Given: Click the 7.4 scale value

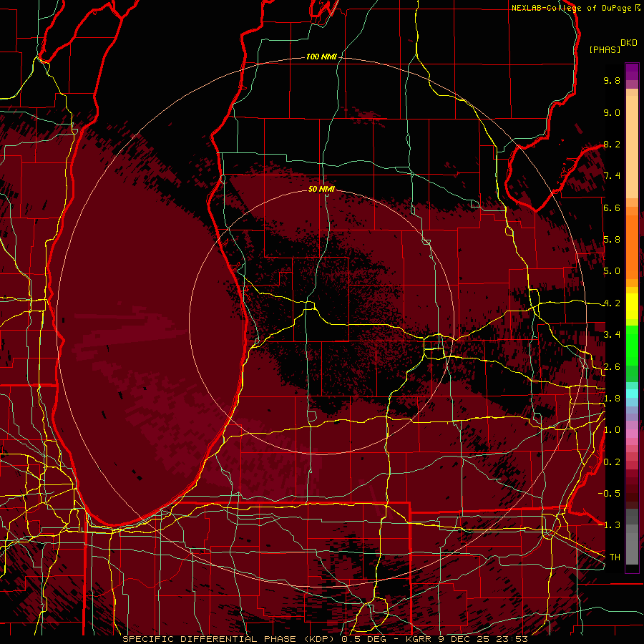Looking at the screenshot, I should coord(612,176).
